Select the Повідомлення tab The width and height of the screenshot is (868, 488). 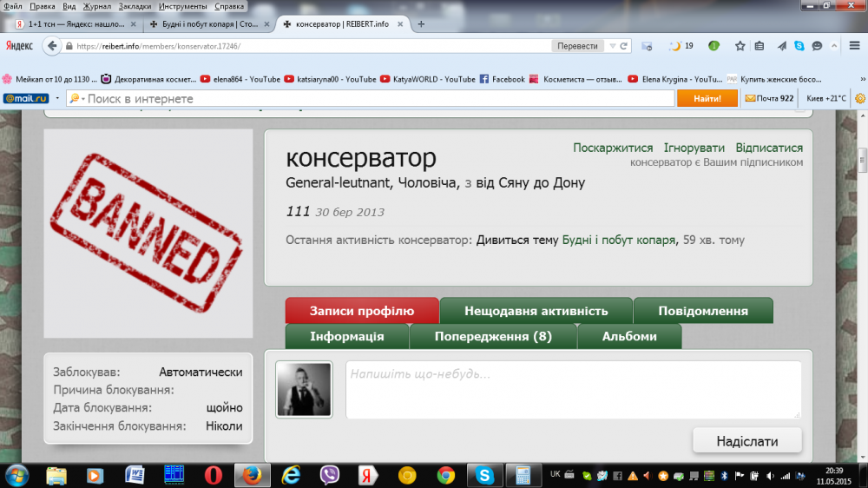tap(703, 311)
